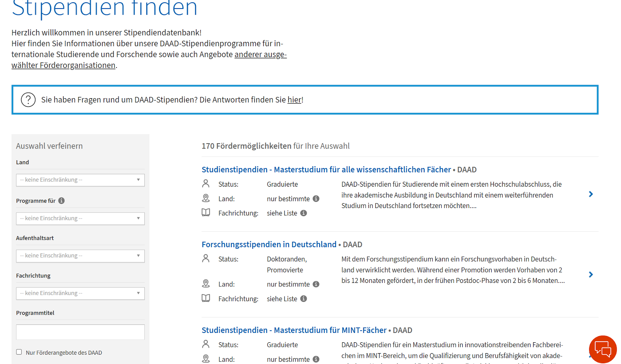Open 'Studienstipendien - Masterstudium für MINT-Fächer' link
This screenshot has width=621, height=364.
294,330
